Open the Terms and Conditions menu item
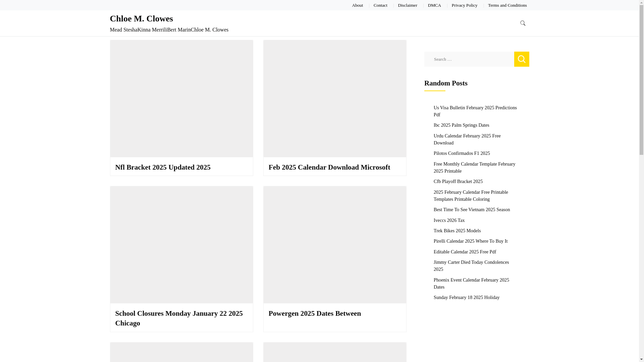 pos(507,5)
